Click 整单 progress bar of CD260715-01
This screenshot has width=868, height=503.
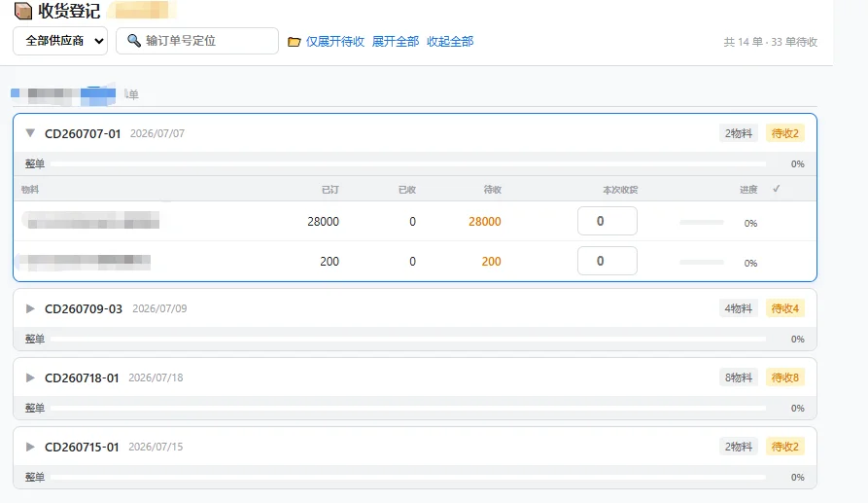[x=408, y=477]
